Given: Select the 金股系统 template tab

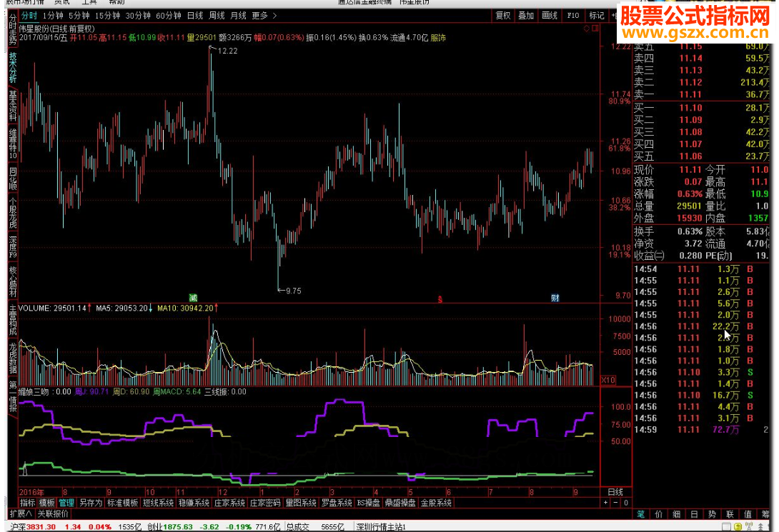Looking at the screenshot, I should click(436, 503).
